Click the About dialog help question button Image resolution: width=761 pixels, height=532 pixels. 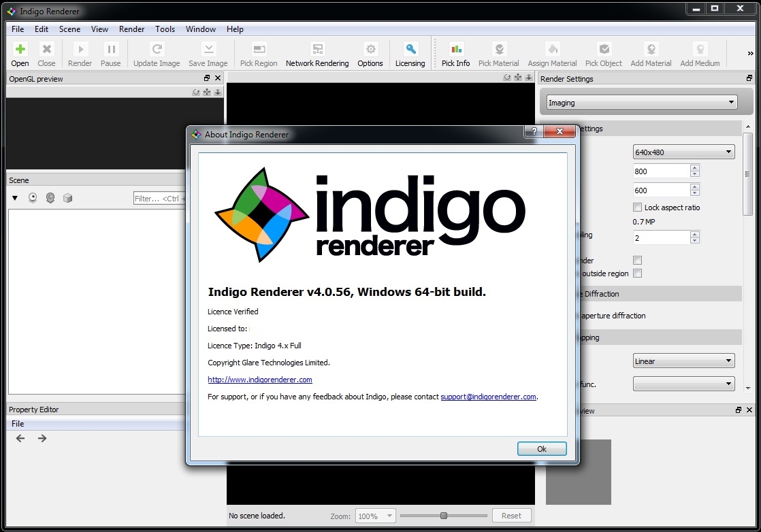click(534, 131)
